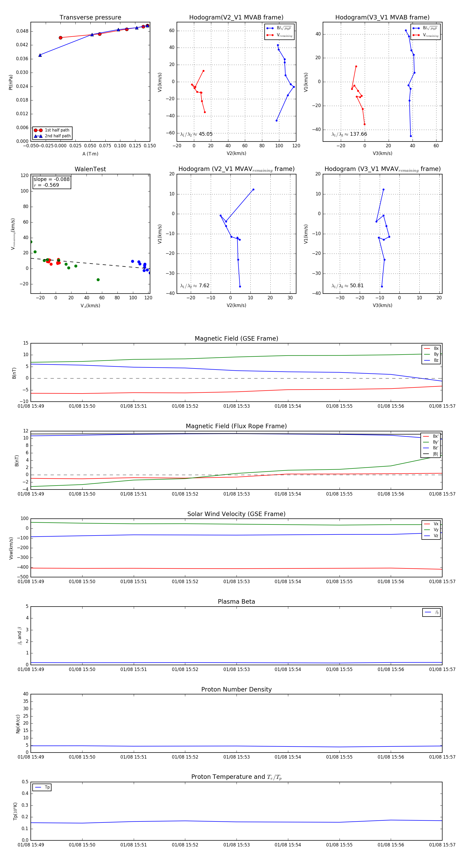
Task: Select the 'Bz' legend entry in GSE magnetic field
Action: pyautogui.click(x=431, y=360)
